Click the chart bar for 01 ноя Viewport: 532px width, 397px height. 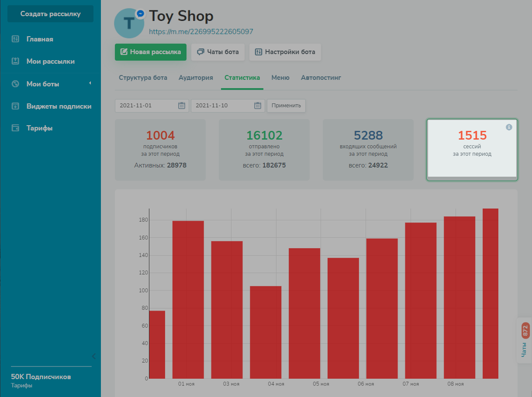point(188,300)
